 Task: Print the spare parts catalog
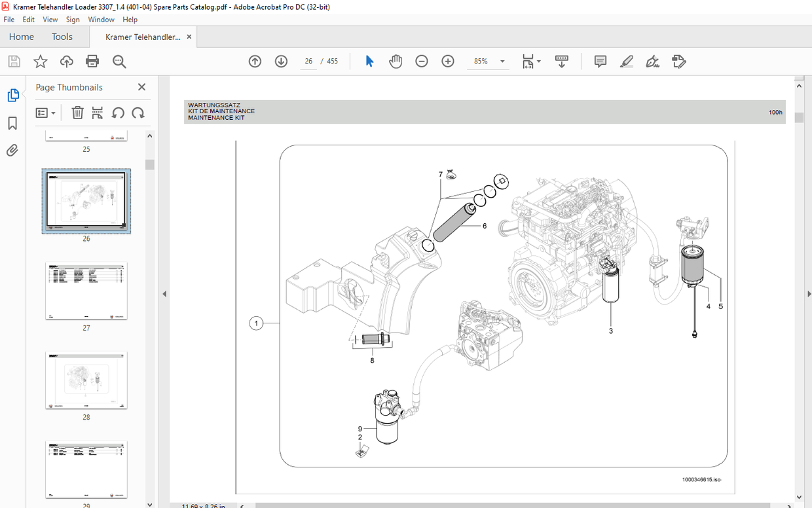(92, 61)
